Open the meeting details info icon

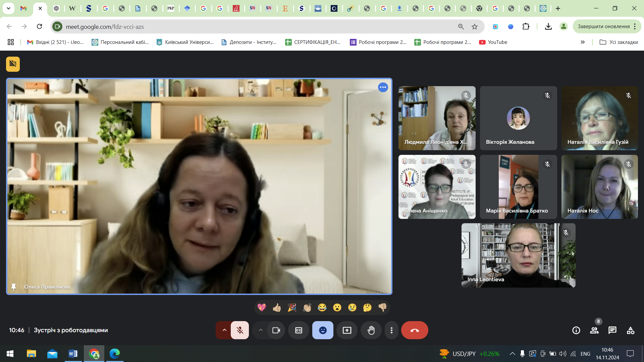click(x=576, y=330)
